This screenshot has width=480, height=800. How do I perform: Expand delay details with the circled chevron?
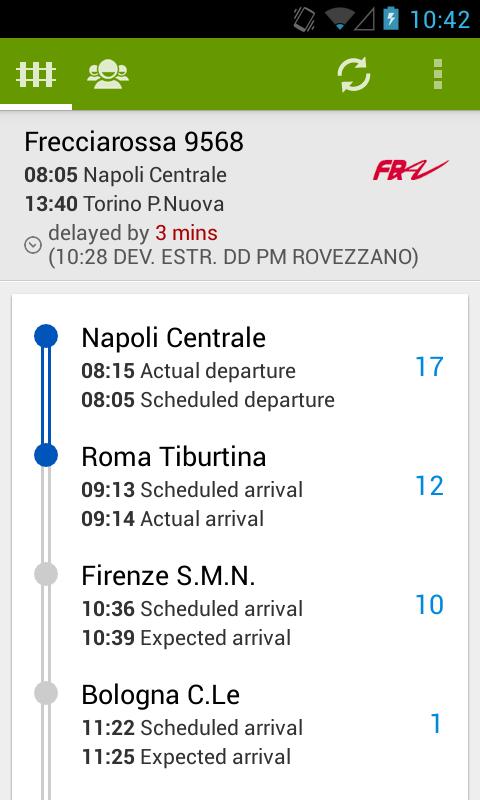click(x=33, y=245)
